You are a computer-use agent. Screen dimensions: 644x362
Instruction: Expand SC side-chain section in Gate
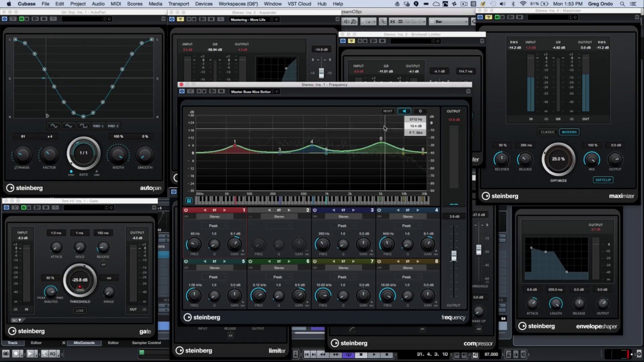tap(17, 320)
